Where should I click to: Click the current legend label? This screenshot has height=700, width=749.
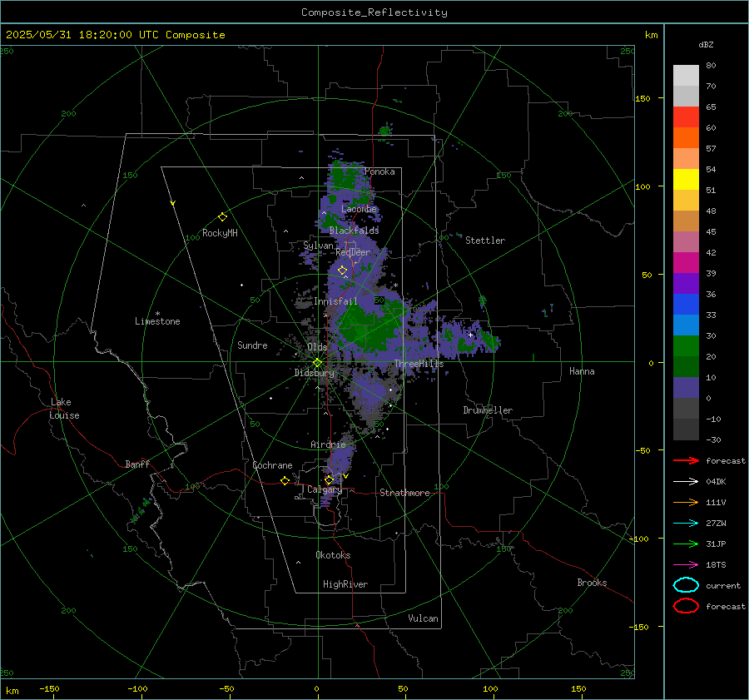tap(723, 585)
